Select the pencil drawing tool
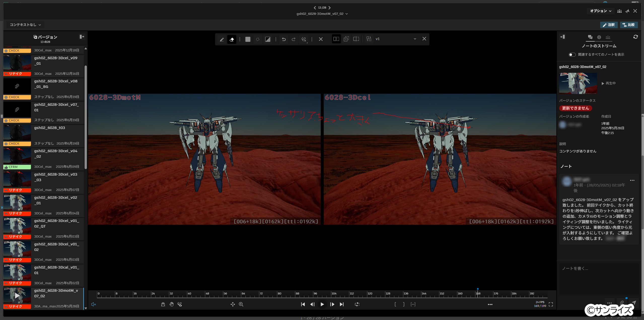The image size is (644, 320). (x=222, y=39)
